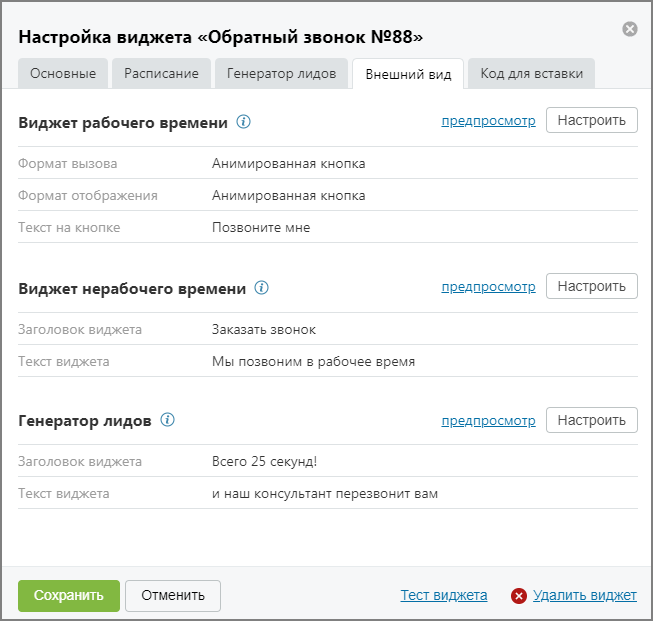
Task: Open предпросмотр for working-hours widget
Action: [x=489, y=120]
